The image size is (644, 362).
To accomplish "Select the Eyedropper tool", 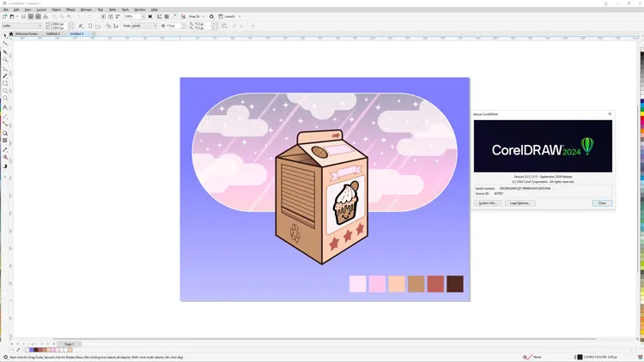I will coord(5,149).
